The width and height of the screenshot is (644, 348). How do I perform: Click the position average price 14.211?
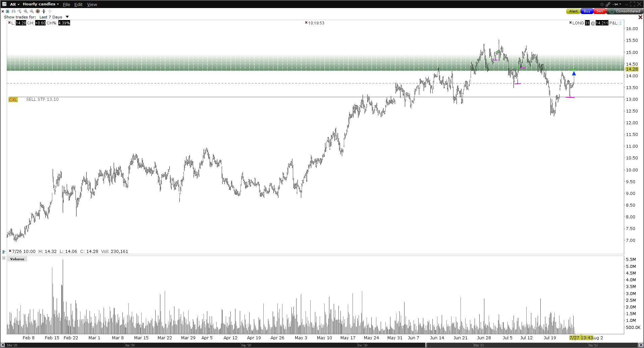pyautogui.click(x=602, y=23)
